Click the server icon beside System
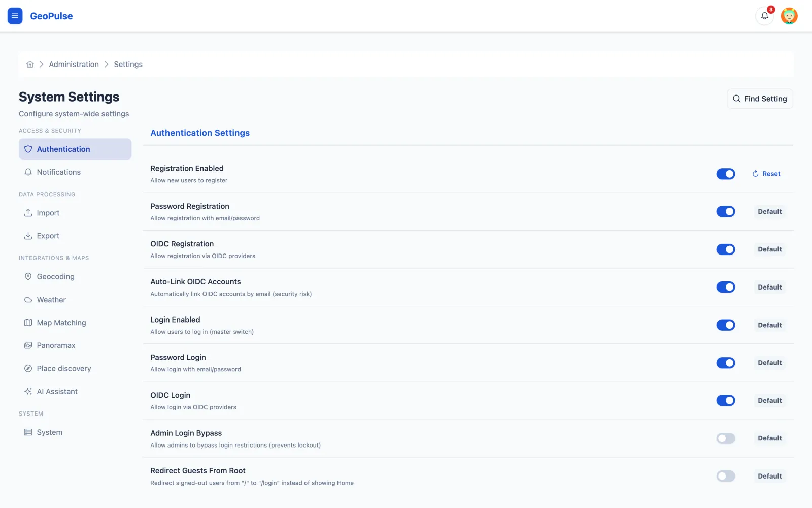 [x=28, y=432]
